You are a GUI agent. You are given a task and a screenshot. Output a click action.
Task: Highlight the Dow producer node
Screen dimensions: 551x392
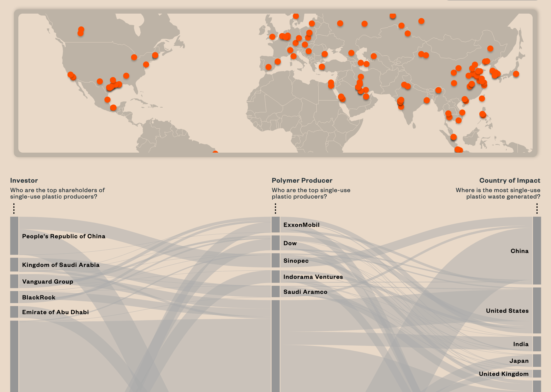275,243
